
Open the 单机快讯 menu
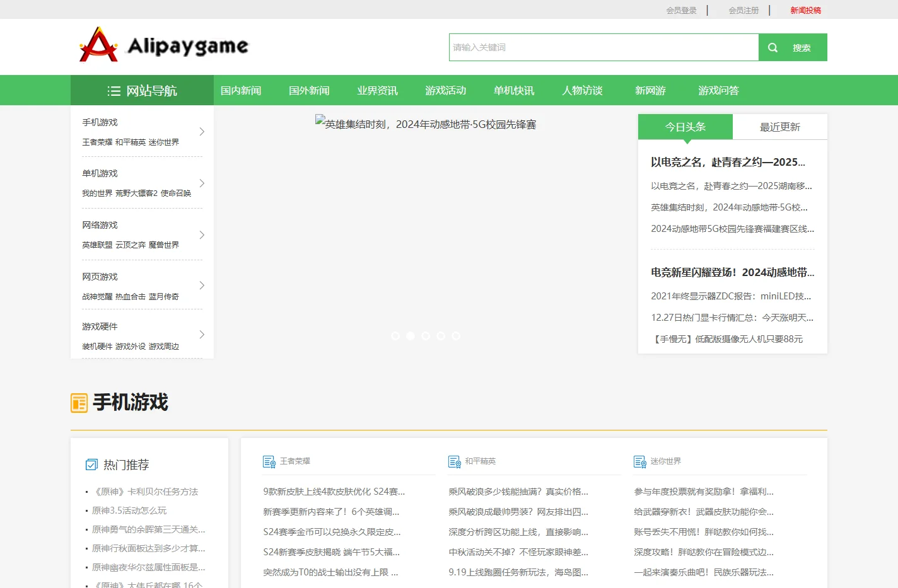click(x=514, y=90)
